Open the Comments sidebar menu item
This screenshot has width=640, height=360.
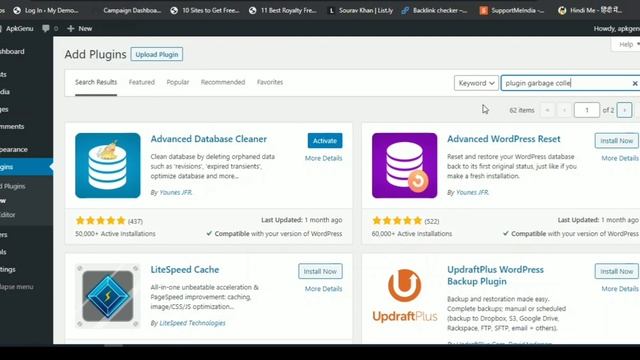(x=12, y=127)
